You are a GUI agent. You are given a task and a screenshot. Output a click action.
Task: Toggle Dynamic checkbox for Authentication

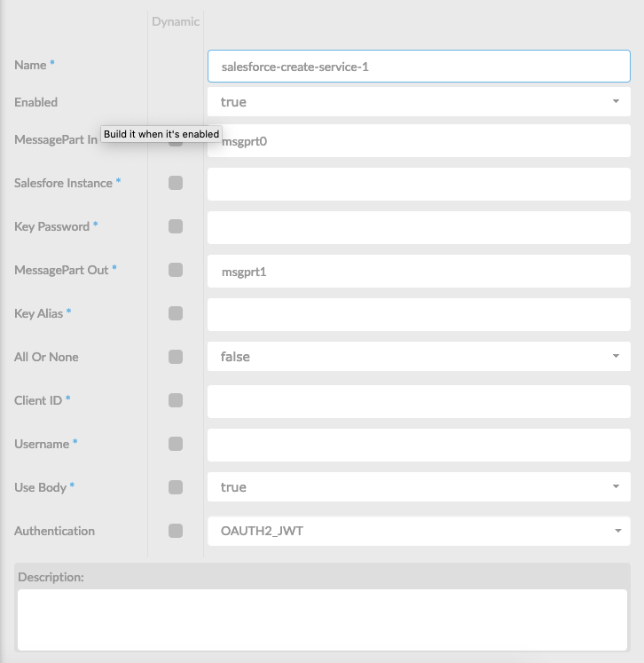[x=176, y=531]
